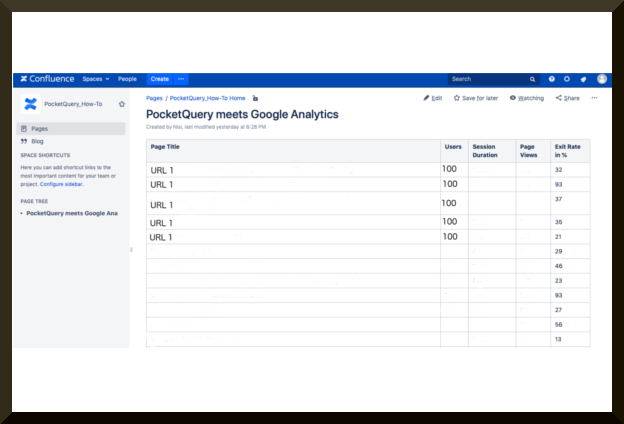This screenshot has height=424, width=624.
Task: Click exit rate value 13
Action: pos(558,340)
